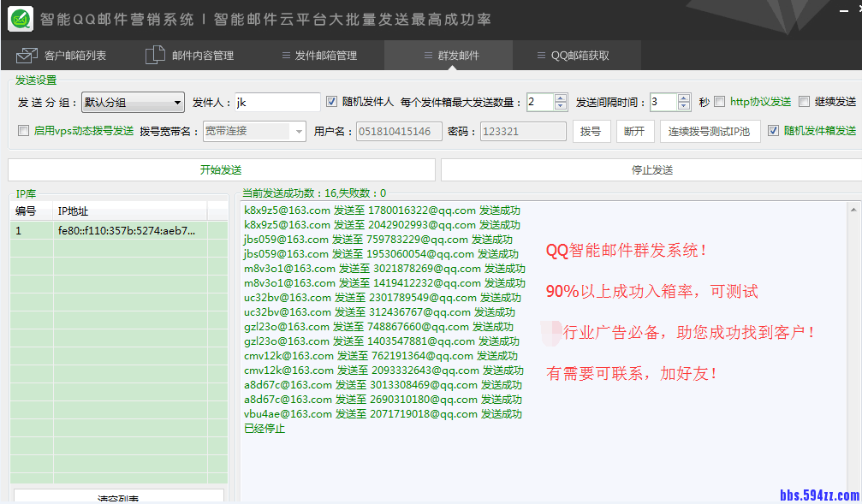Select IP row fe80::f110:357b:5274:aeb7

119,231
